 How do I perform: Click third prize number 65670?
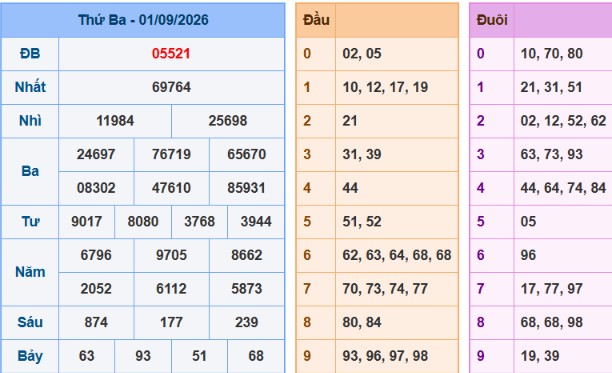pos(247,154)
